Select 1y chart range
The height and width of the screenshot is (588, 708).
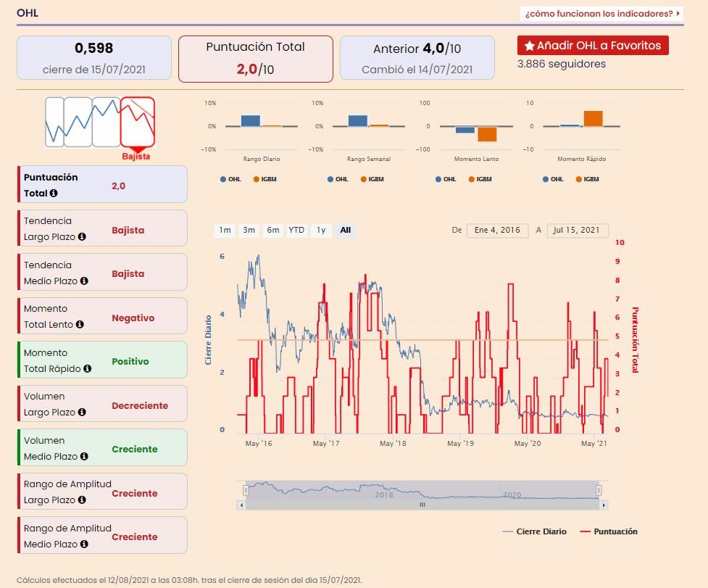click(321, 231)
